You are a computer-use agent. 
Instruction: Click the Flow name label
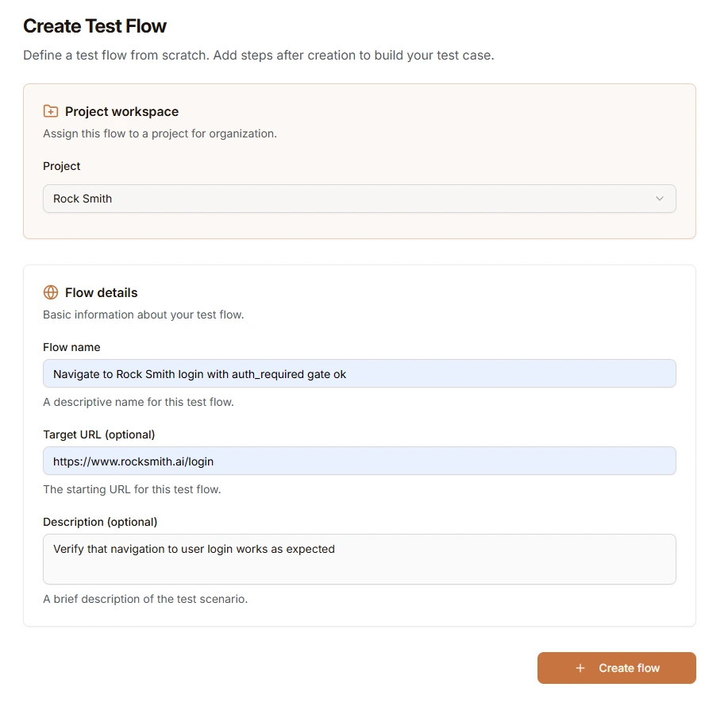pos(71,347)
